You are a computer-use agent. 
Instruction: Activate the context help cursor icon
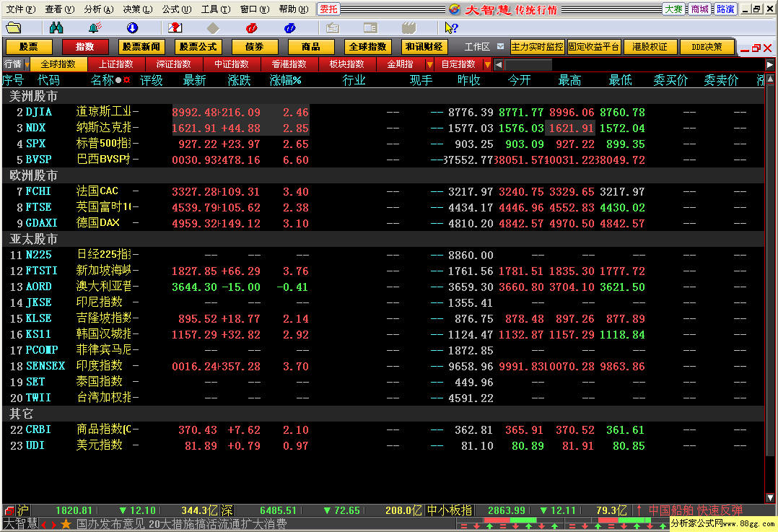pyautogui.click(x=451, y=27)
